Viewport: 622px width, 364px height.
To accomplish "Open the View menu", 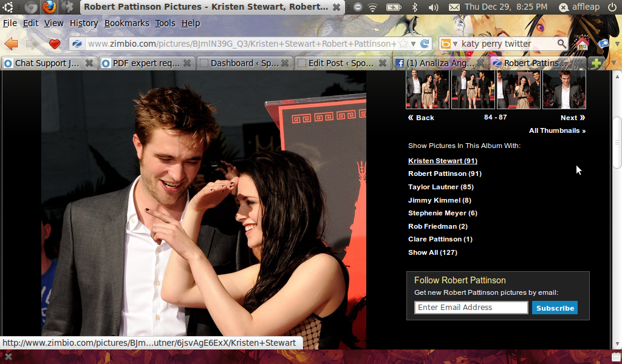I will point(53,24).
